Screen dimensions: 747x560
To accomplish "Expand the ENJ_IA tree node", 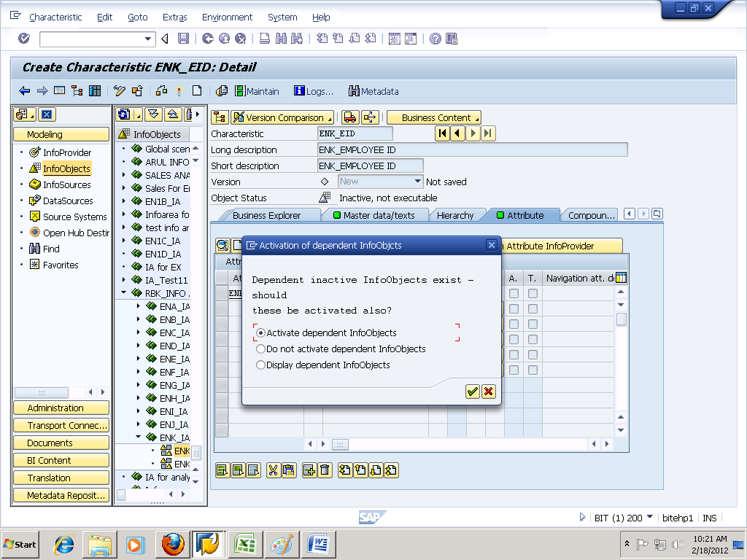I will coord(139,424).
